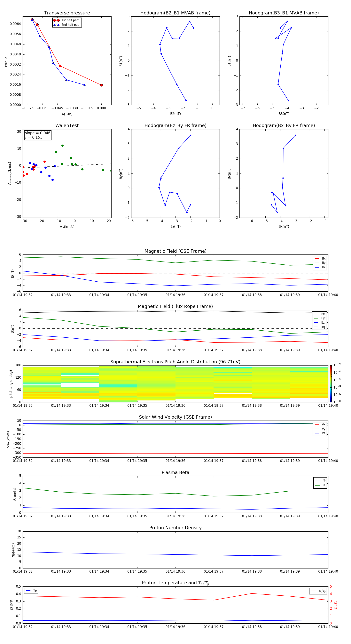The image size is (351, 644).
Task: Click the 'Proton Temperature and Te/Tp' title
Action: (x=175, y=583)
